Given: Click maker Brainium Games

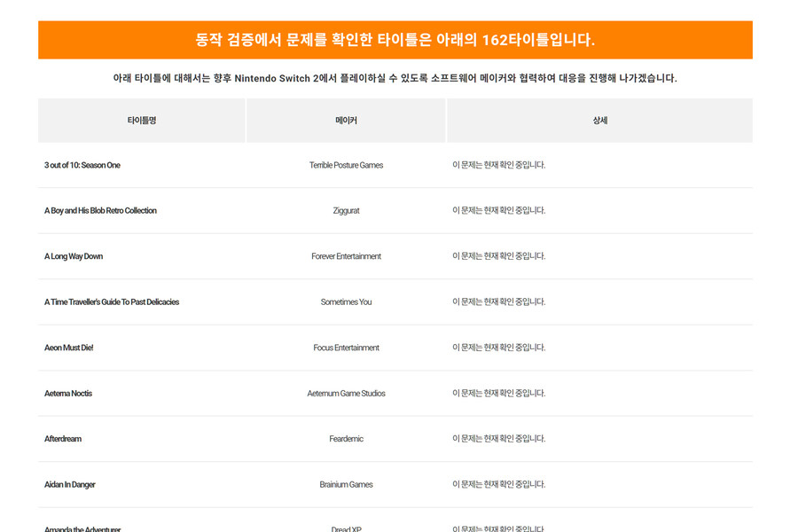Looking at the screenshot, I should [346, 485].
